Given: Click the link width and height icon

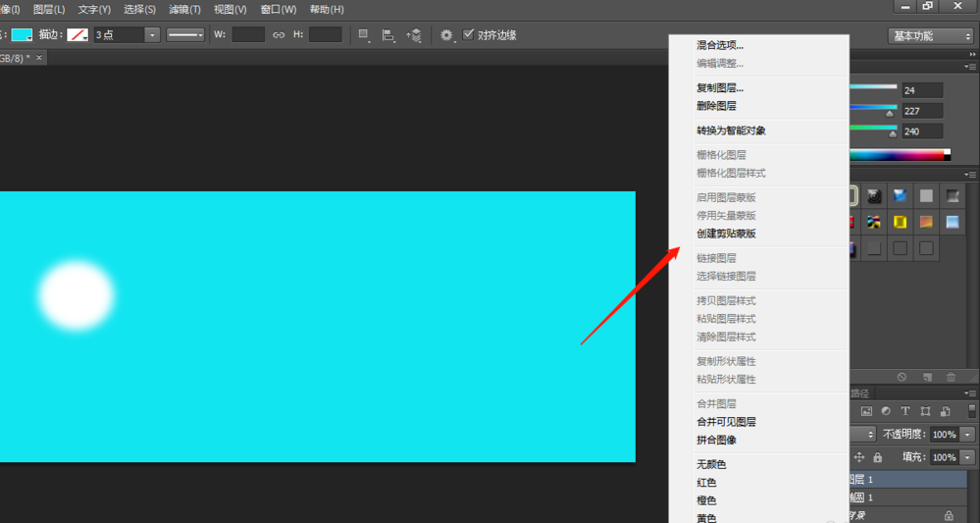Looking at the screenshot, I should (x=278, y=35).
